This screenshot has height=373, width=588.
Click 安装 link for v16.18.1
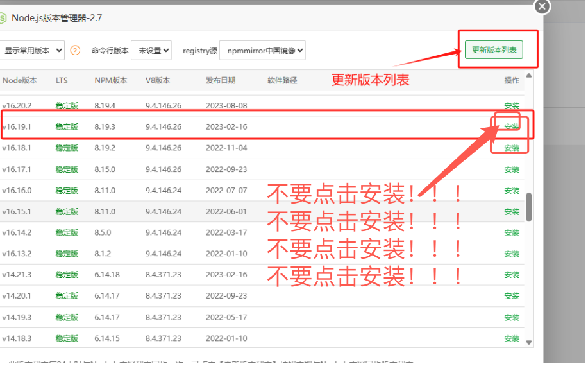(x=512, y=148)
